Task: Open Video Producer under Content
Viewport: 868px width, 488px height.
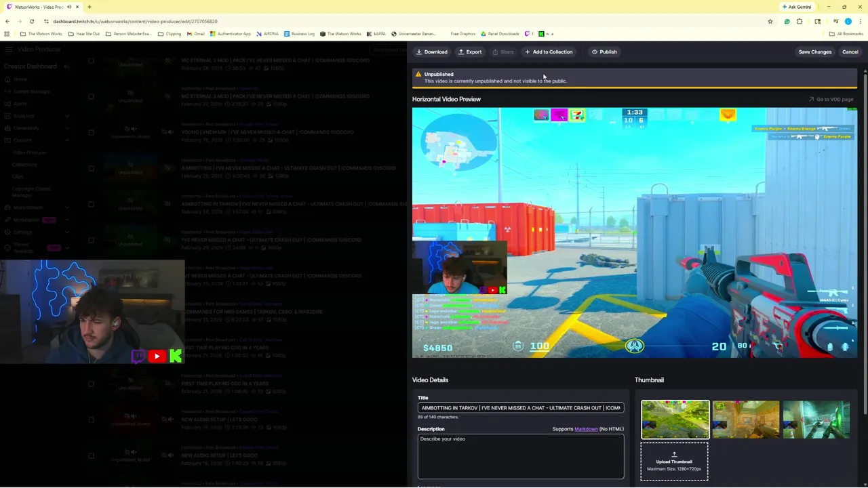Action: coord(30,152)
